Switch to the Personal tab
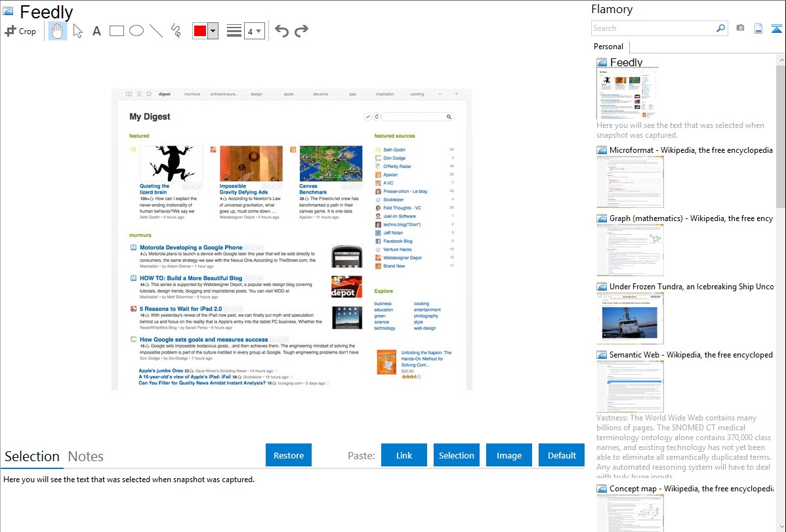Screen dimensions: 786x532 coord(609,47)
